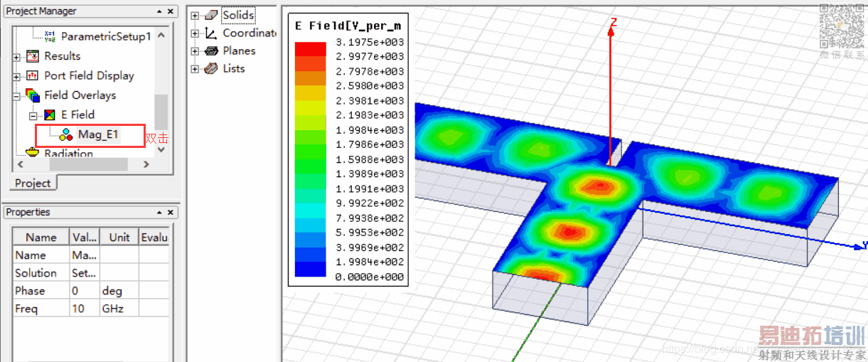Click the project tree vertical scrollbar thumb
The height and width of the screenshot is (362, 868).
click(161, 112)
